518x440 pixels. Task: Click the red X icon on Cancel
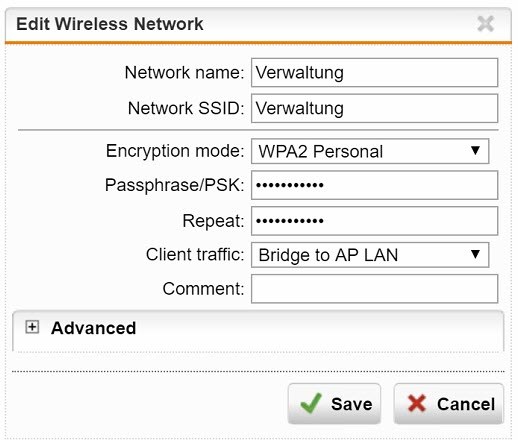[x=417, y=403]
